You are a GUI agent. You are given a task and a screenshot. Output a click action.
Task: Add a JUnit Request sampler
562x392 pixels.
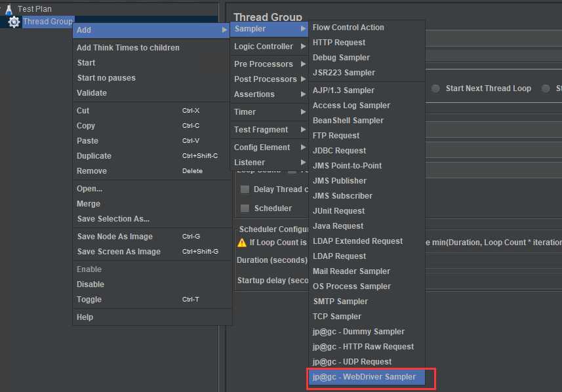point(367,210)
